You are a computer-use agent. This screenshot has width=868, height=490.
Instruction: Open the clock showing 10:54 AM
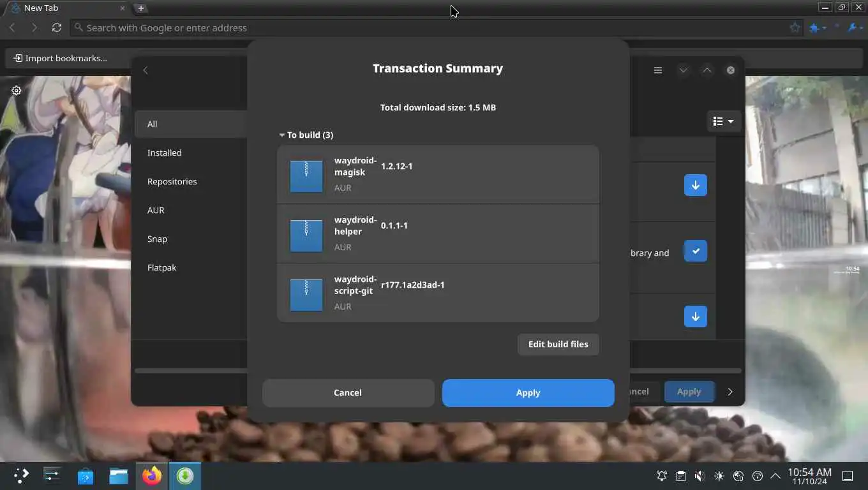point(809,476)
